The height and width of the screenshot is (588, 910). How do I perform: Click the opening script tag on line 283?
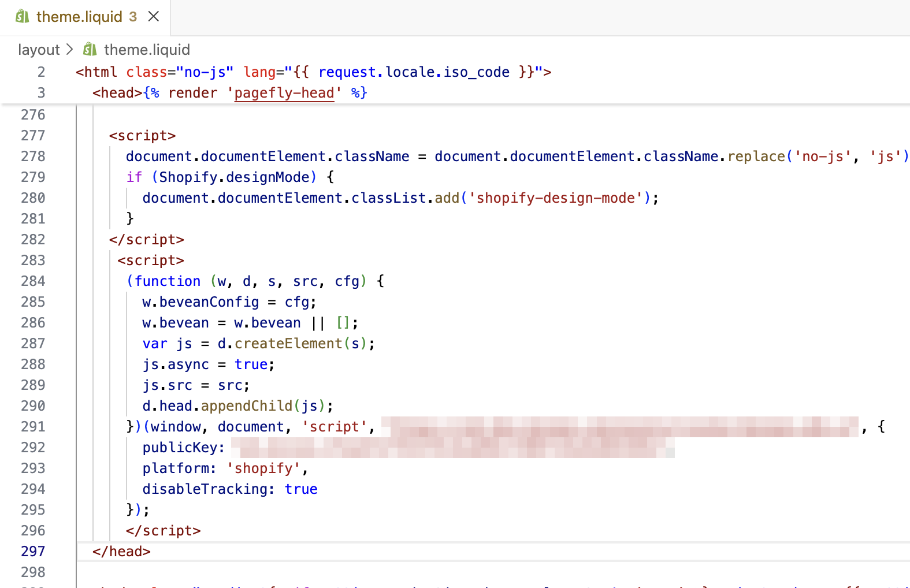click(x=151, y=260)
